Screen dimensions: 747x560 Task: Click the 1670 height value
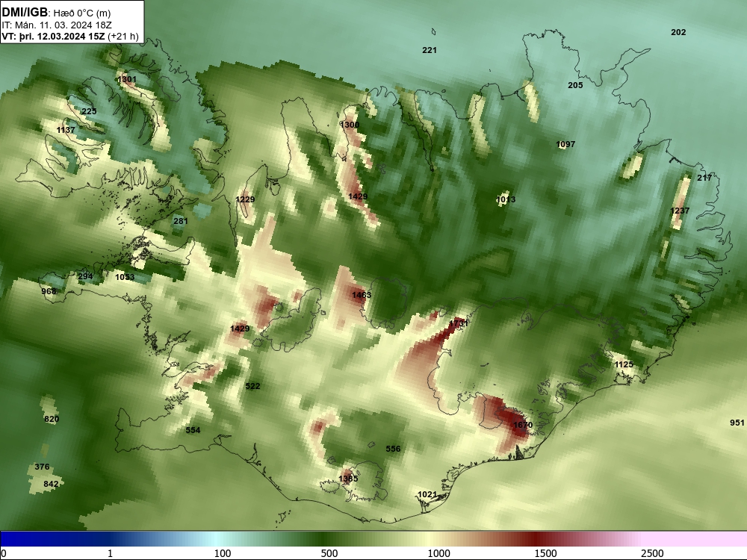523,426
